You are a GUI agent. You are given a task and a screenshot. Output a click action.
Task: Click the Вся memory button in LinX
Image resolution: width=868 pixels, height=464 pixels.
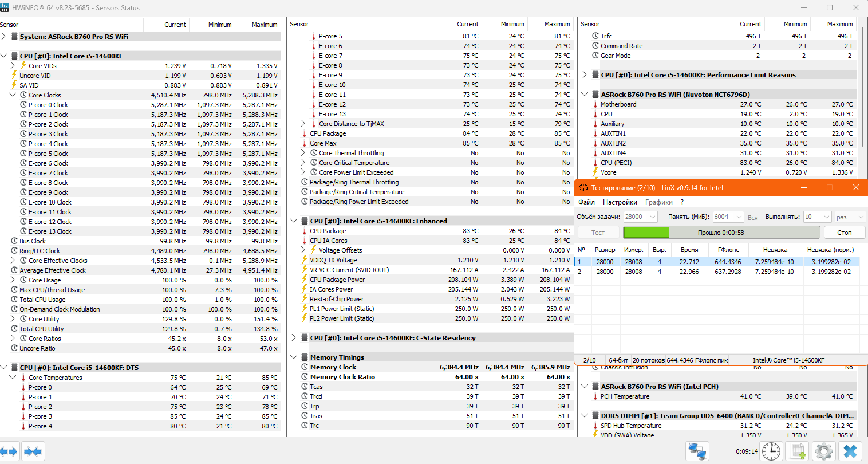click(x=752, y=218)
